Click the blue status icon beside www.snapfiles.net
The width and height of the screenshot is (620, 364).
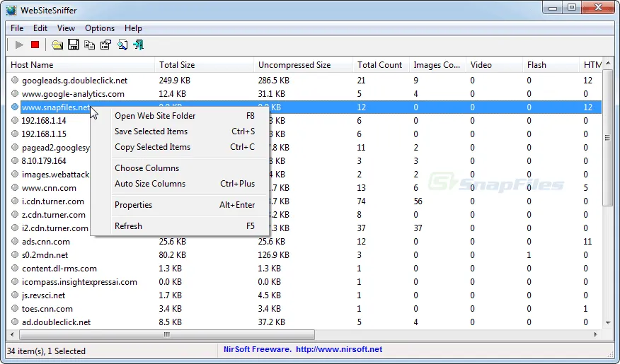pyautogui.click(x=15, y=107)
